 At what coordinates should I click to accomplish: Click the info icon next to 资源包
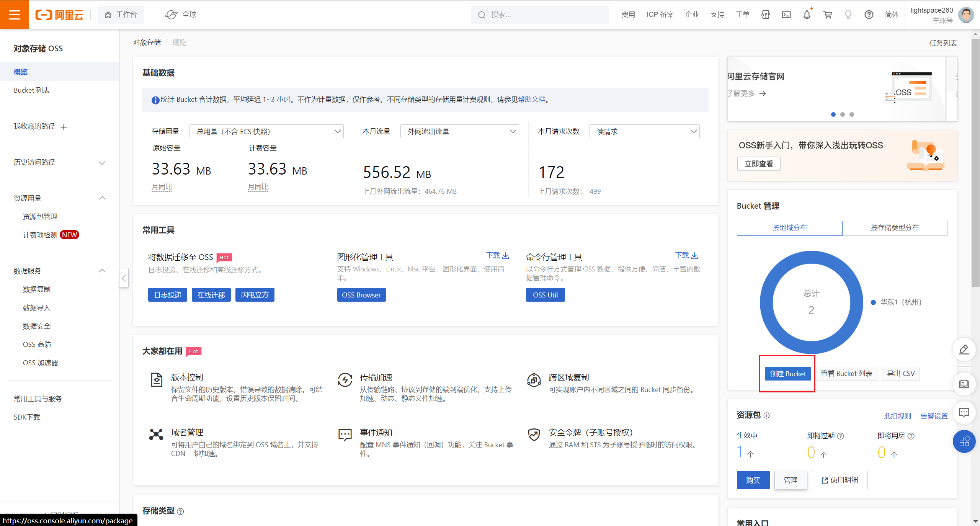tap(766, 415)
